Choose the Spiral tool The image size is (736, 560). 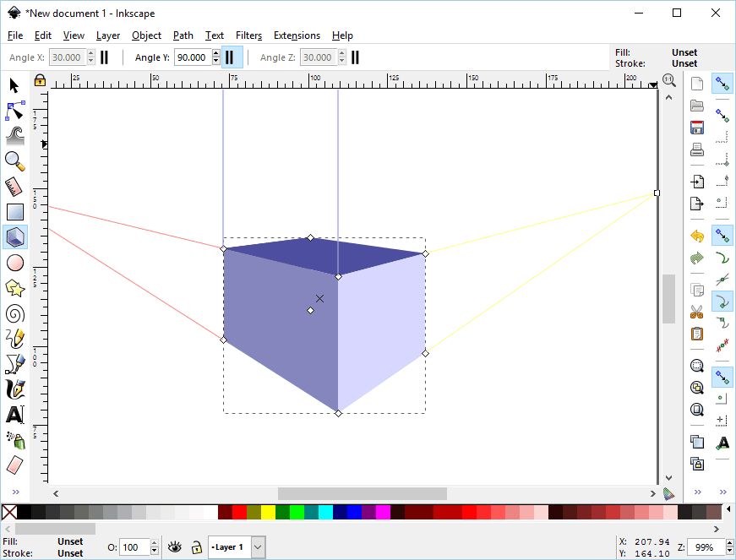point(14,313)
